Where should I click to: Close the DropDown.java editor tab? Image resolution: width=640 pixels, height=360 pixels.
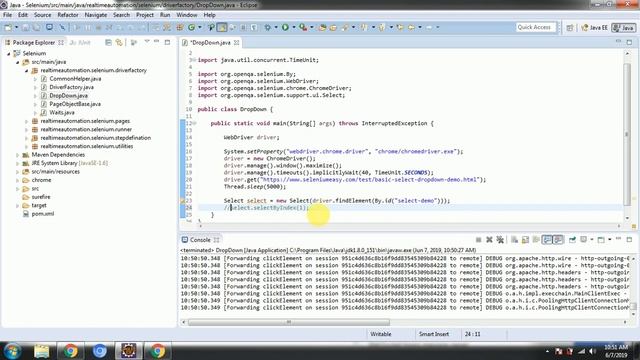click(x=236, y=42)
